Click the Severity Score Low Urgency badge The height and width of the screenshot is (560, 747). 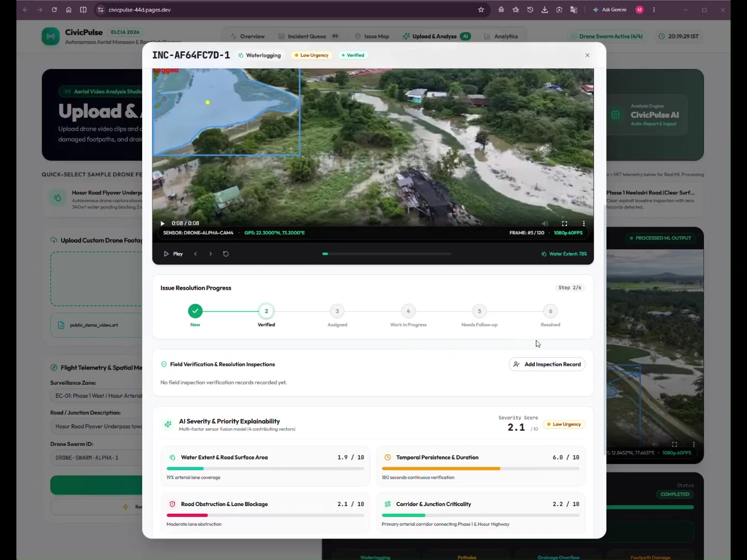[x=564, y=424]
